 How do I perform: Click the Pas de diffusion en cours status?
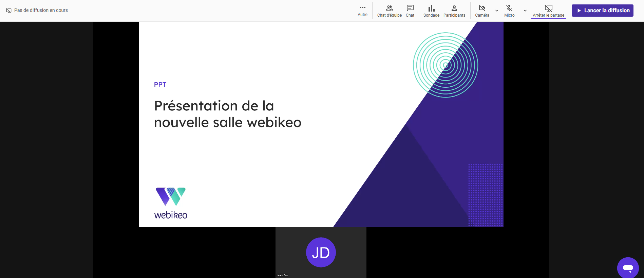point(41,10)
